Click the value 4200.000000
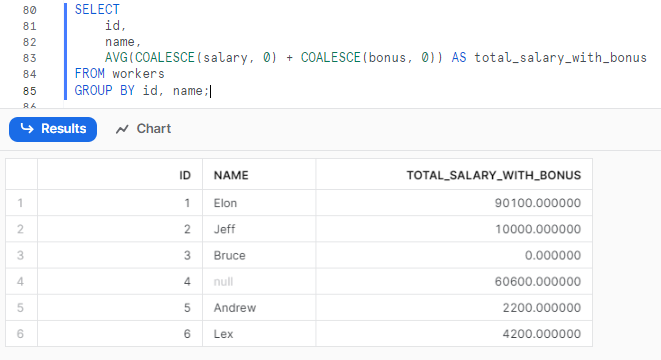661x360 pixels. pos(542,334)
